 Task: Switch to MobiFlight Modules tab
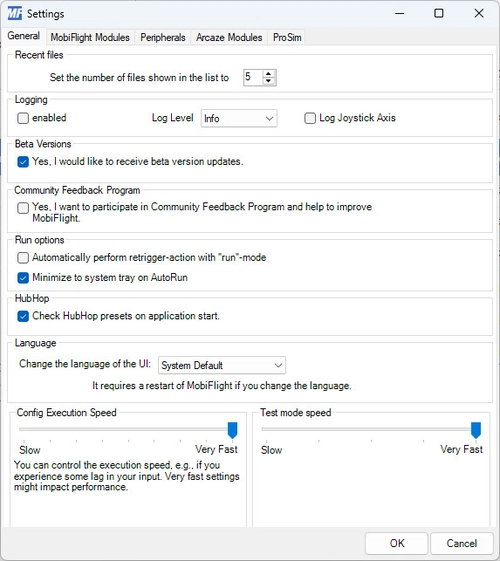(x=90, y=37)
